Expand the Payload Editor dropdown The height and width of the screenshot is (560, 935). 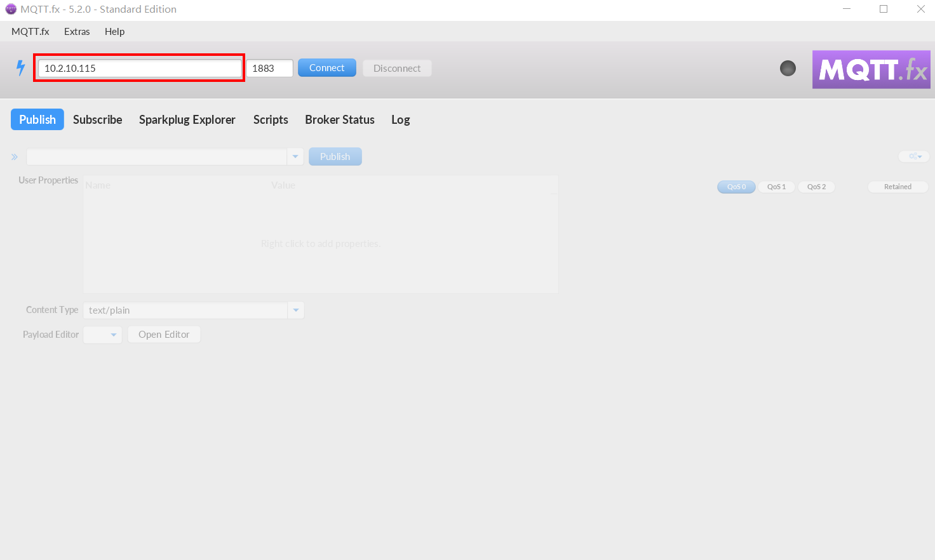coord(114,335)
